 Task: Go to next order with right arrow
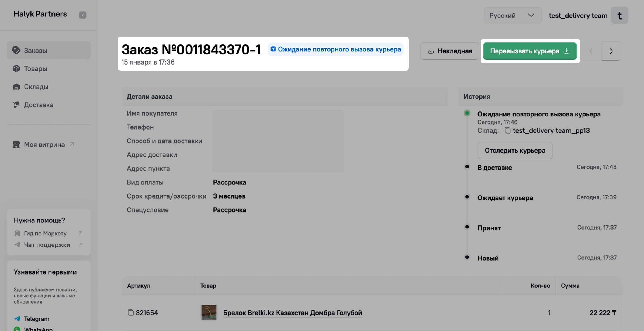611,51
